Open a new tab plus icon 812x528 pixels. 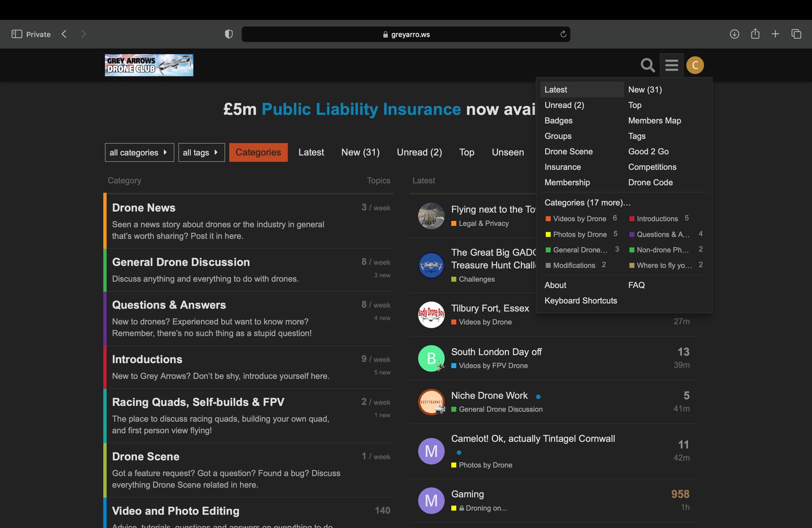[x=775, y=34]
